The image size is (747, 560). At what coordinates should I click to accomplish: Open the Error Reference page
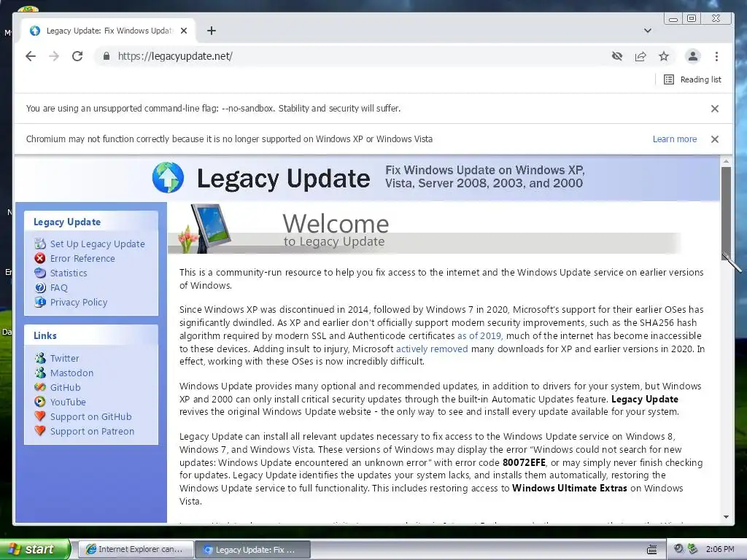click(x=82, y=259)
